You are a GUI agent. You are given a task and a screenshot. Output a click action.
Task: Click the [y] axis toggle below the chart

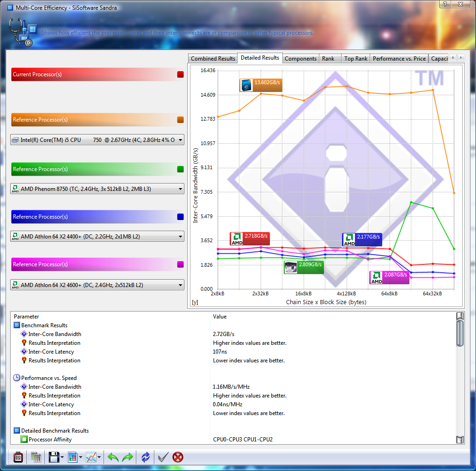[195, 302]
